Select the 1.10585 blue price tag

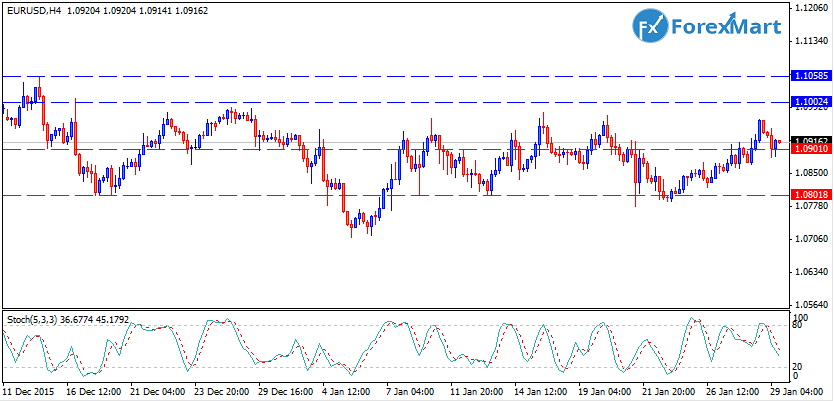[809, 76]
